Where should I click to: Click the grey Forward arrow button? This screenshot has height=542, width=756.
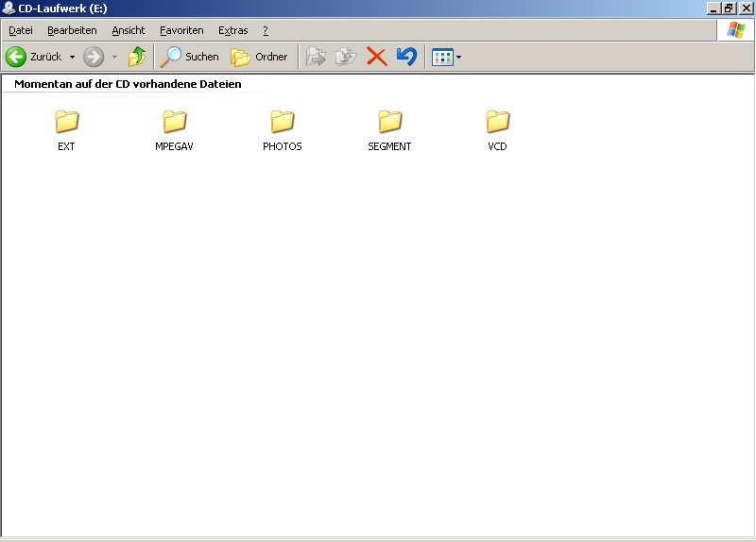94,57
